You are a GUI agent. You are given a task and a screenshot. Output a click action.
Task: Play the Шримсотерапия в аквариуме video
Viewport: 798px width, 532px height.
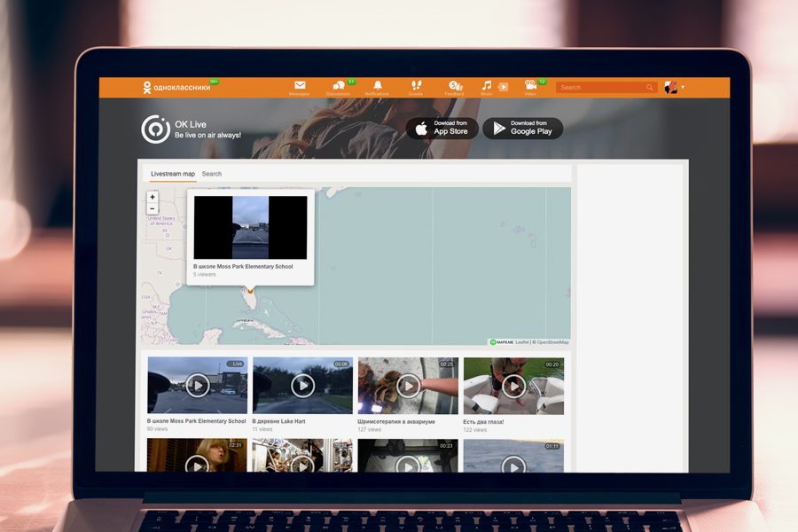coord(408,386)
